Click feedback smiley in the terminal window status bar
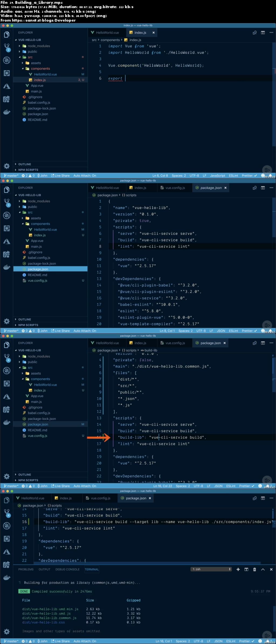 [260, 641]
